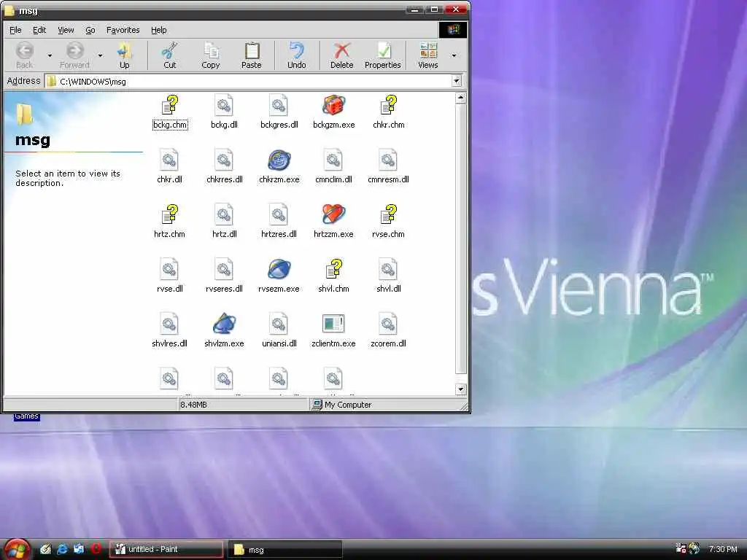The image size is (747, 560).
Task: Click the msg taskbar button
Action: tap(285, 550)
